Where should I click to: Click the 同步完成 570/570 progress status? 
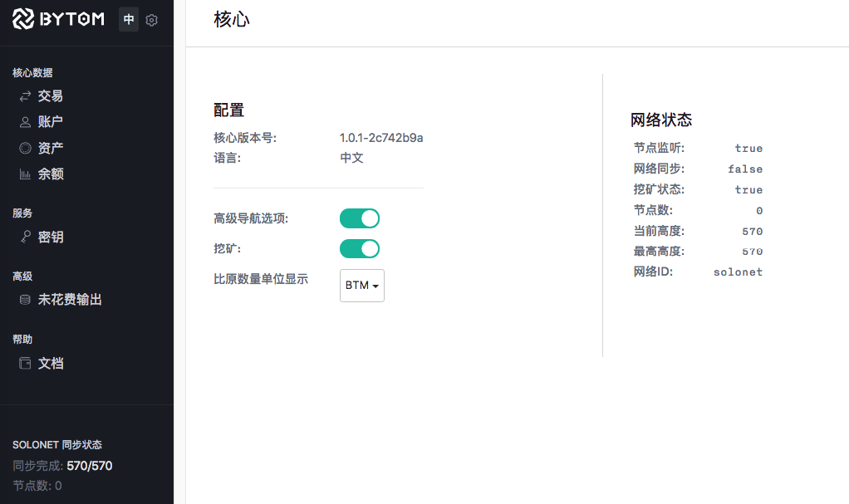(63, 465)
